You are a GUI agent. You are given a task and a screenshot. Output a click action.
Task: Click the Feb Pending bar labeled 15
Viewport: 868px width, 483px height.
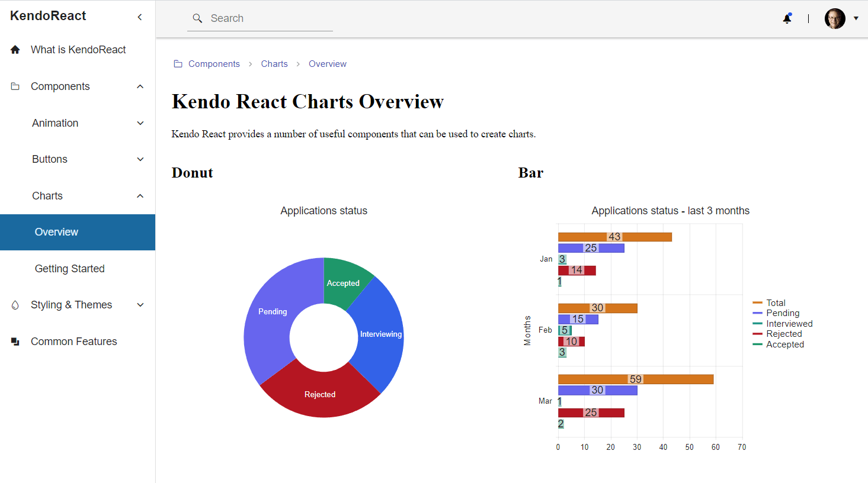click(x=578, y=320)
